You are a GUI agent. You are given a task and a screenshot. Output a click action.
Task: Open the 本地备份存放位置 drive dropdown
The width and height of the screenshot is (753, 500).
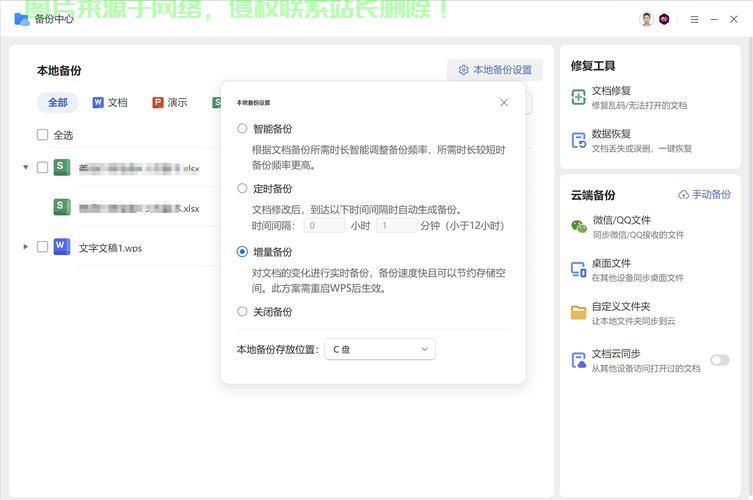coord(380,349)
